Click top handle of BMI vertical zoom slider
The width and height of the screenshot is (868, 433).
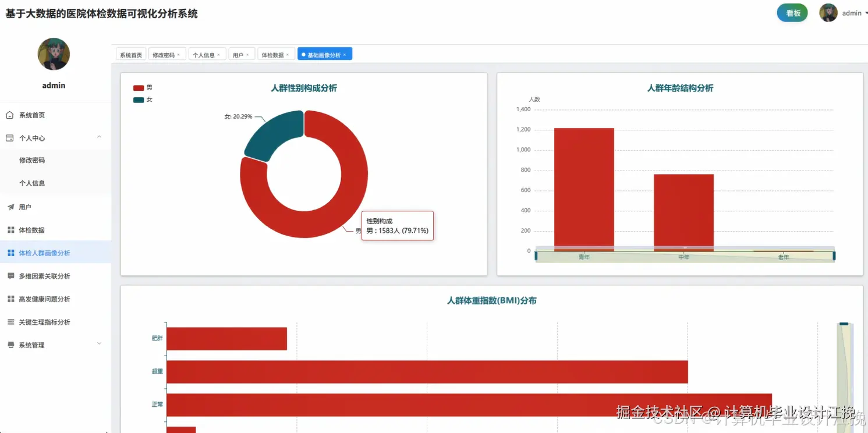tap(844, 324)
